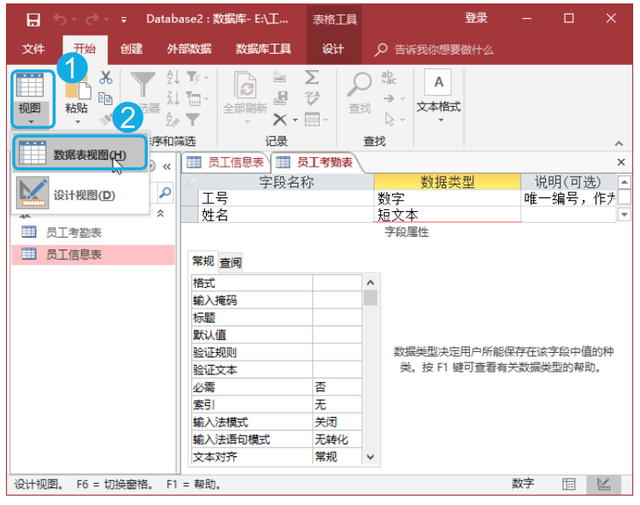Click the Save record icon
The height and width of the screenshot is (505, 640).
coord(280,98)
